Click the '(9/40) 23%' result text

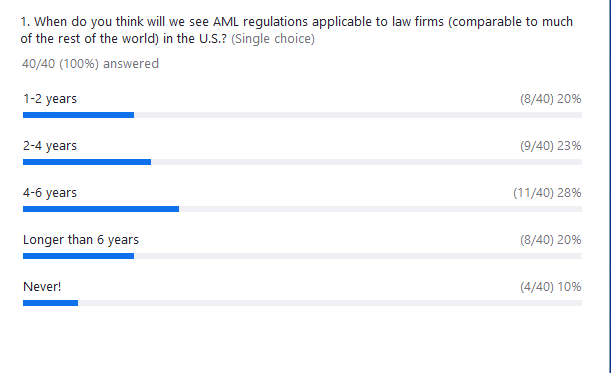coord(550,146)
